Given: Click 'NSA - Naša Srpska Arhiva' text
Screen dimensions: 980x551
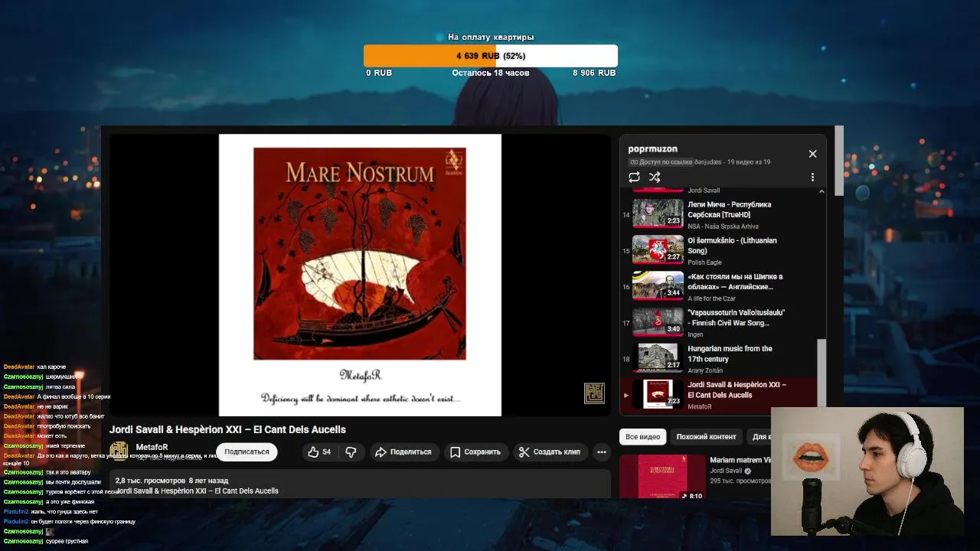Looking at the screenshot, I should [x=723, y=227].
